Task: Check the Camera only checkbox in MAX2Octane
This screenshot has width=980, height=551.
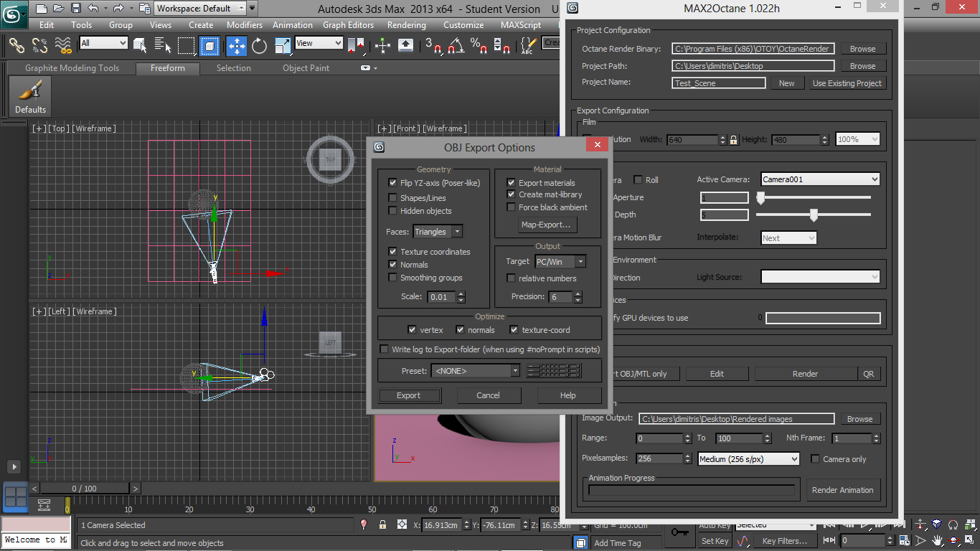Action: click(815, 459)
